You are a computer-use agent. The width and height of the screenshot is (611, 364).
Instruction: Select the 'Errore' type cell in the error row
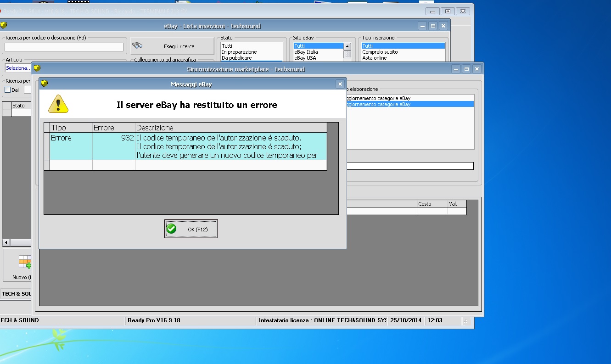click(71, 146)
